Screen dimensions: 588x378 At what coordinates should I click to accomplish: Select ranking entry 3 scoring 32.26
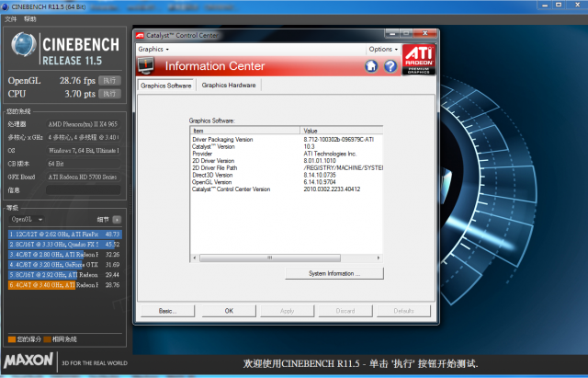65,255
